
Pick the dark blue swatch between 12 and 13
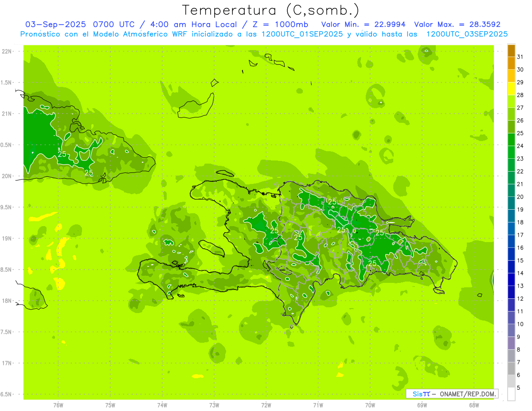tap(511, 292)
